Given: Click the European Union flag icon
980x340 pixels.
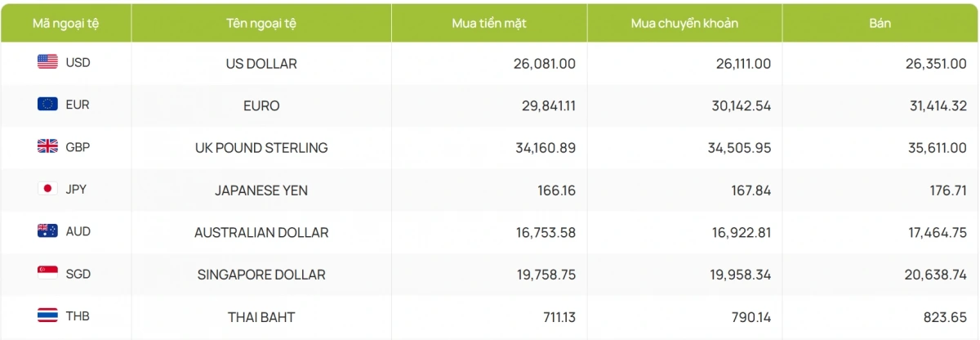Looking at the screenshot, I should pyautogui.click(x=47, y=104).
